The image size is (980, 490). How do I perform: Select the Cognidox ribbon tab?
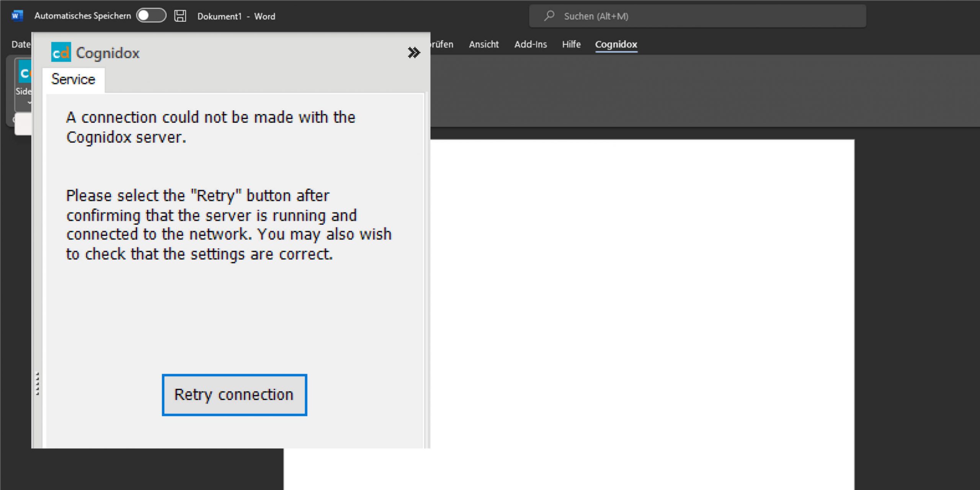[x=616, y=44]
